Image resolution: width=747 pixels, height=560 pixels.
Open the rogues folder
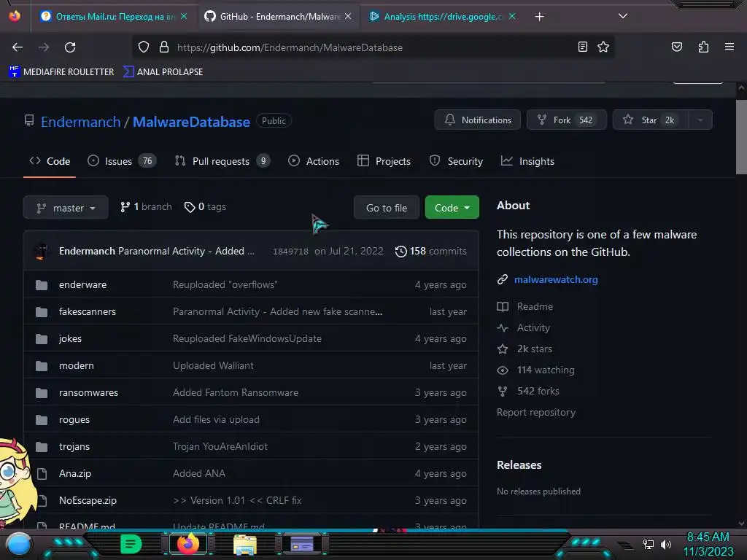point(74,419)
